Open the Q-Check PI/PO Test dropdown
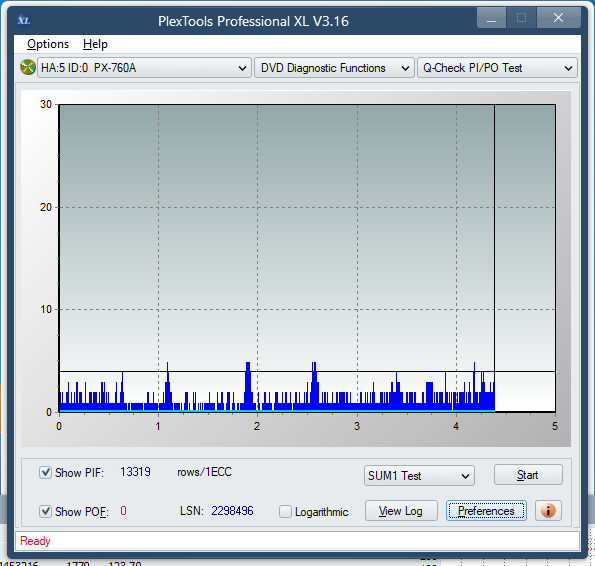Viewport: 595px width, 566px height. click(497, 68)
